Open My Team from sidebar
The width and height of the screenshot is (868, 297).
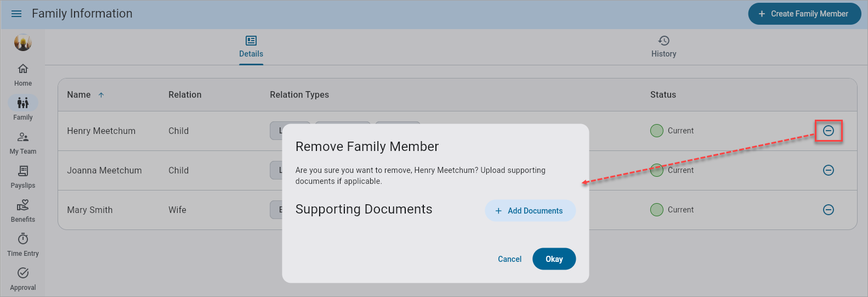point(23,143)
